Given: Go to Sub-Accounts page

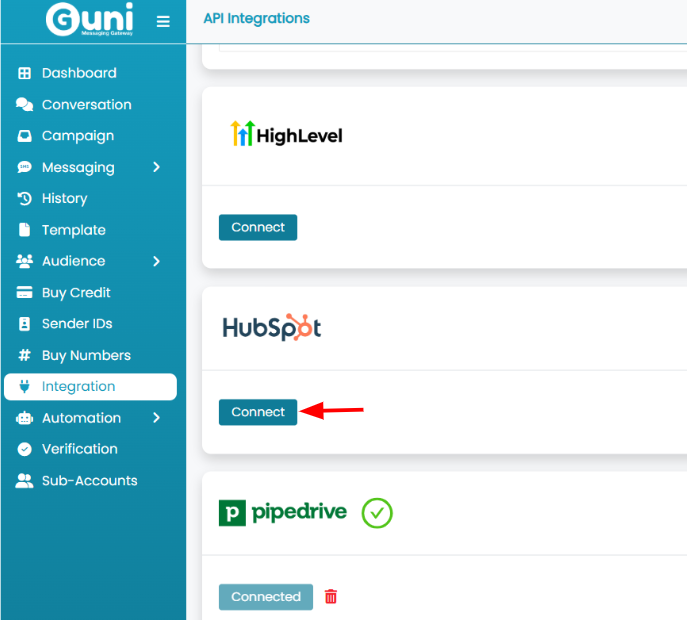Looking at the screenshot, I should [90, 481].
